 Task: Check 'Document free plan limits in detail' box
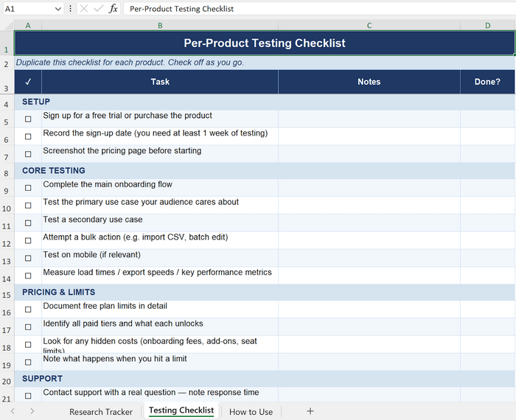click(x=28, y=309)
